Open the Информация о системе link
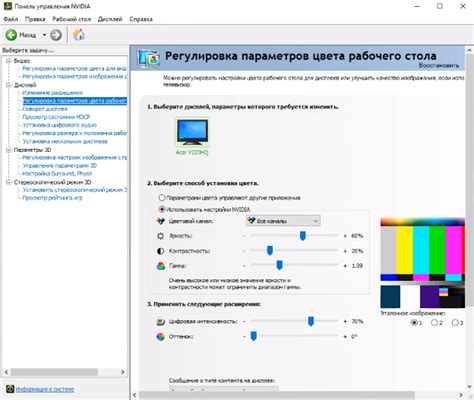 click(45, 389)
